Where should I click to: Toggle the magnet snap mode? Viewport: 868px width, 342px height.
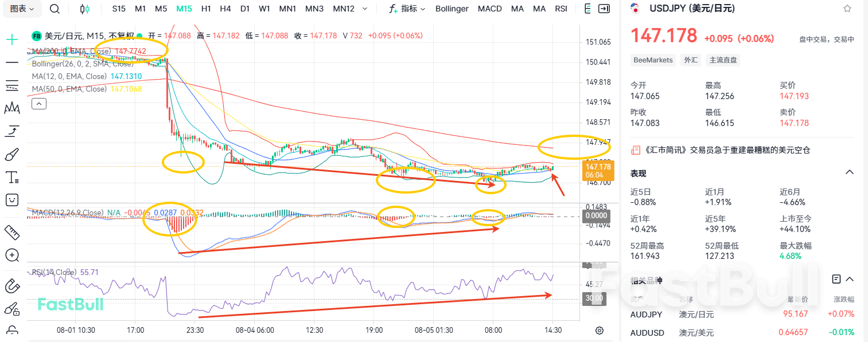click(11, 285)
